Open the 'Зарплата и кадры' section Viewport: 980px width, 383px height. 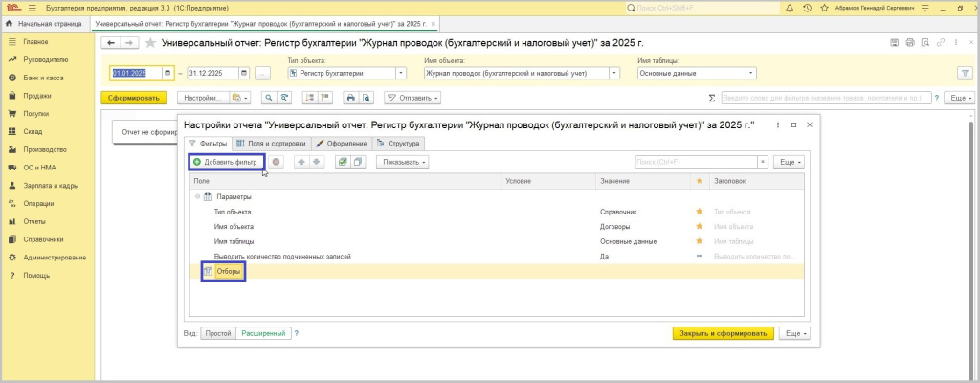(50, 185)
